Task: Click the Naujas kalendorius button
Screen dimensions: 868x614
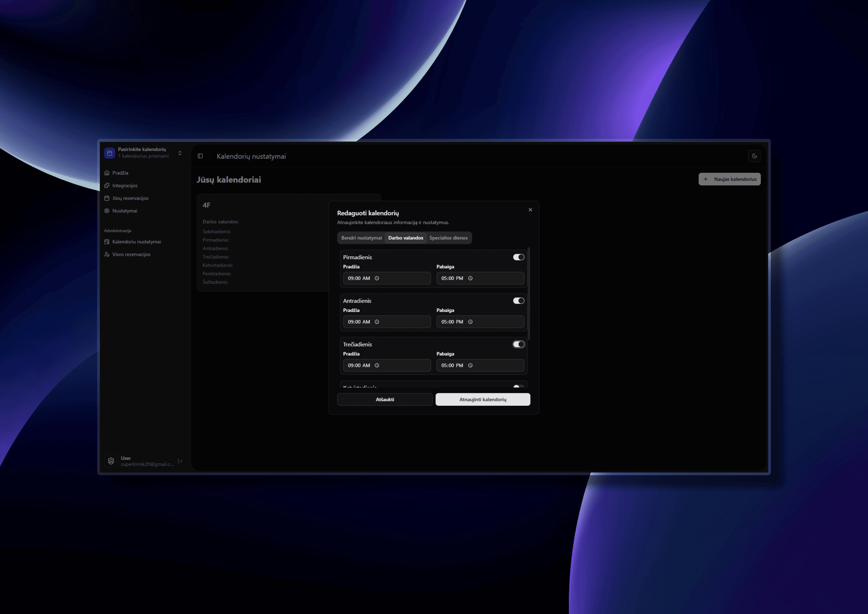Action: click(x=729, y=179)
